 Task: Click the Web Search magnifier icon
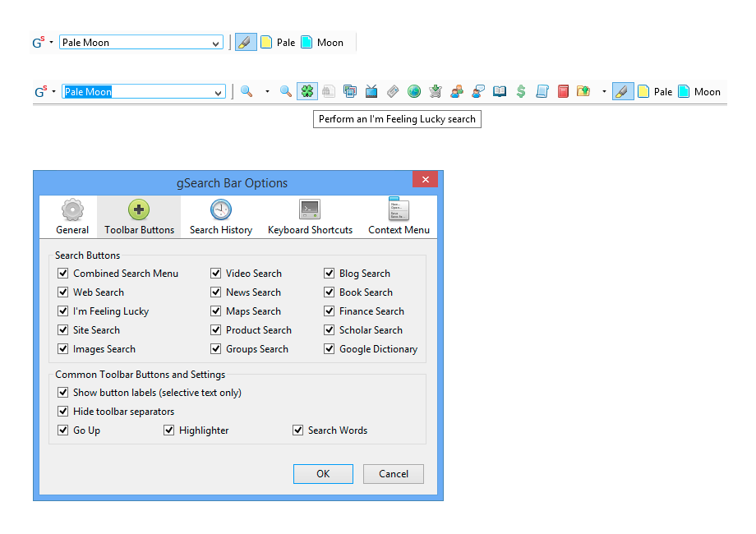coord(286,91)
